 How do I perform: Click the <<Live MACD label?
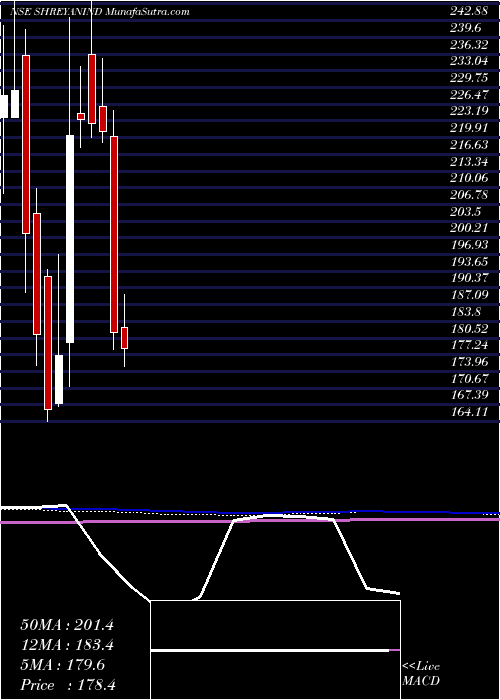click(x=421, y=674)
